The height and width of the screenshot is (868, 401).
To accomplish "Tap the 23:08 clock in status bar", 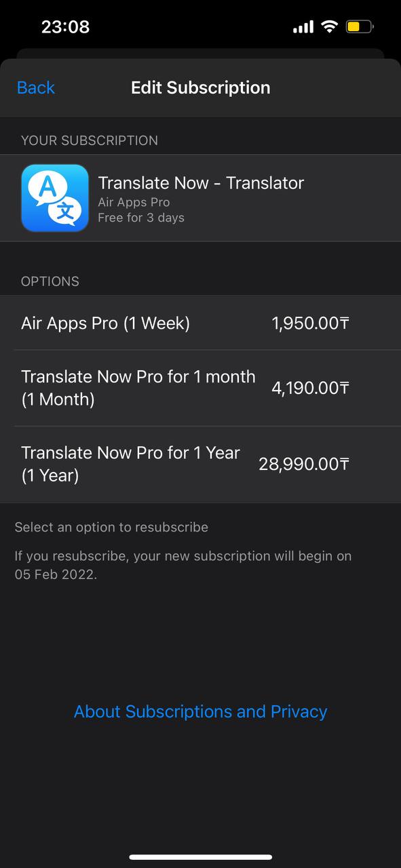I will coord(65,26).
